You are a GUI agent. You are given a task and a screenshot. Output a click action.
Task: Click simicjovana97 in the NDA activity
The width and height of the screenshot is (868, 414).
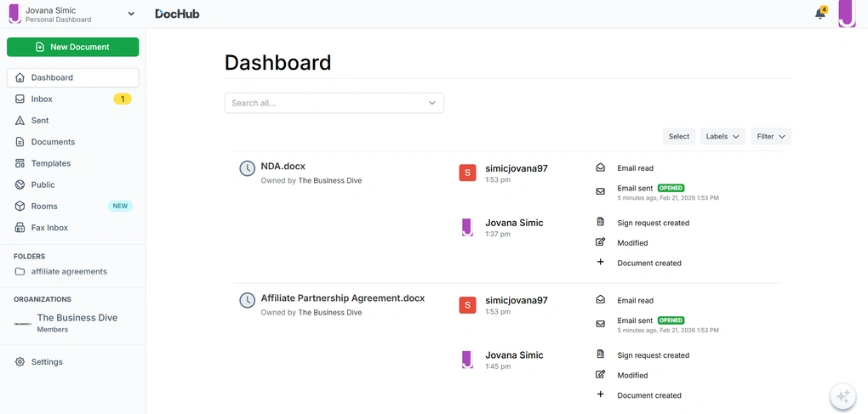coord(517,168)
